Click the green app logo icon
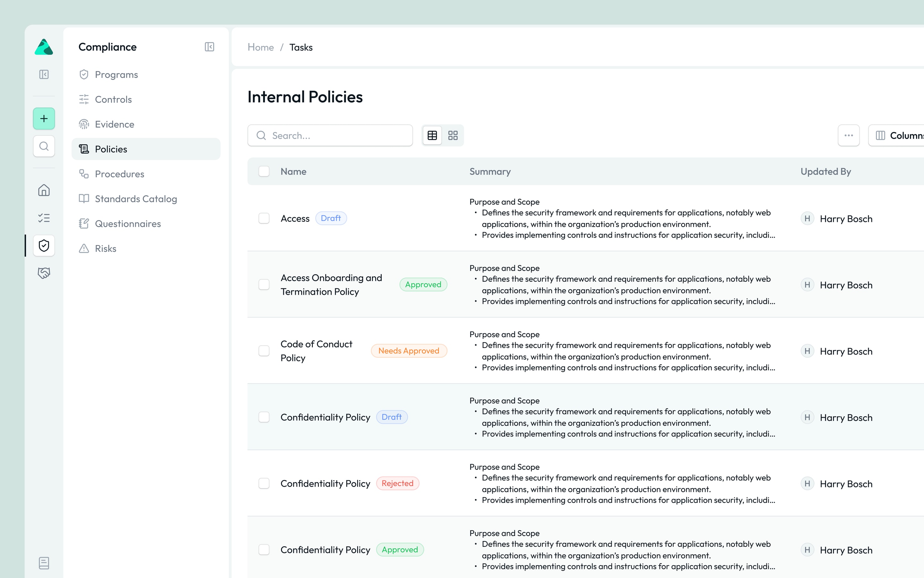Image resolution: width=924 pixels, height=578 pixels. pos(44,47)
